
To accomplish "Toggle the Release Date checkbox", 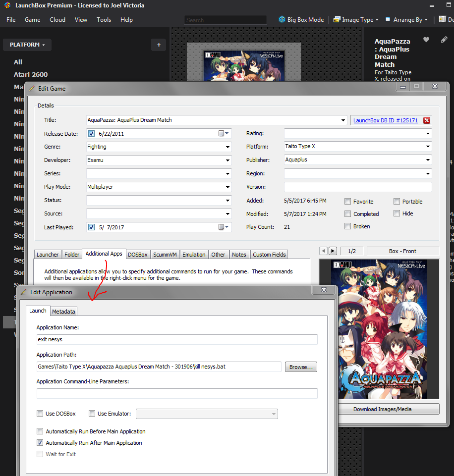I will [x=91, y=133].
